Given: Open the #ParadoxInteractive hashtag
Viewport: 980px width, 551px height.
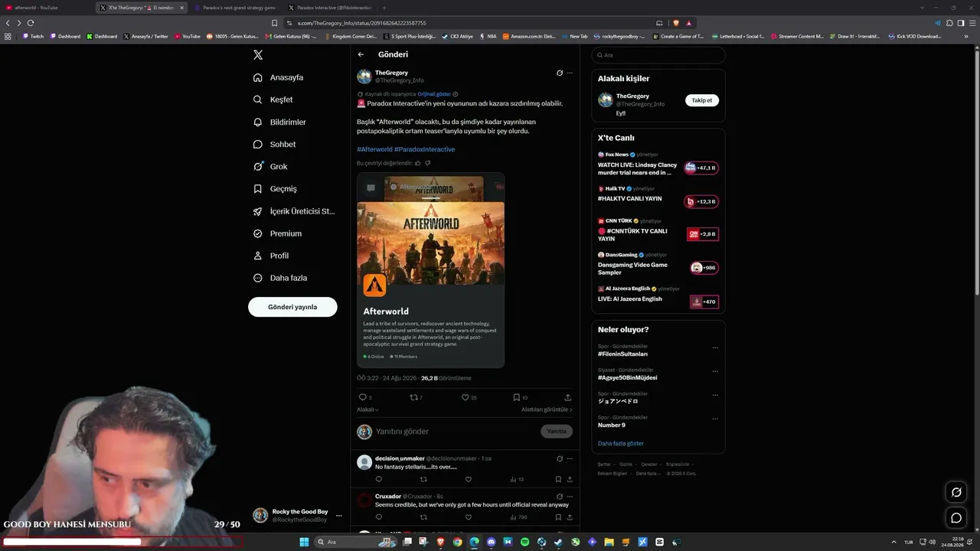Looking at the screenshot, I should 425,149.
